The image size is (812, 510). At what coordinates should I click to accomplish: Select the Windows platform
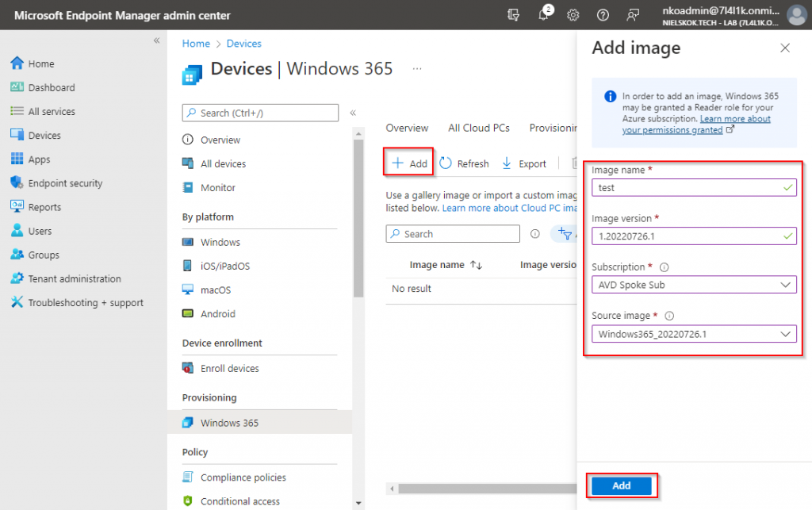pos(211,242)
